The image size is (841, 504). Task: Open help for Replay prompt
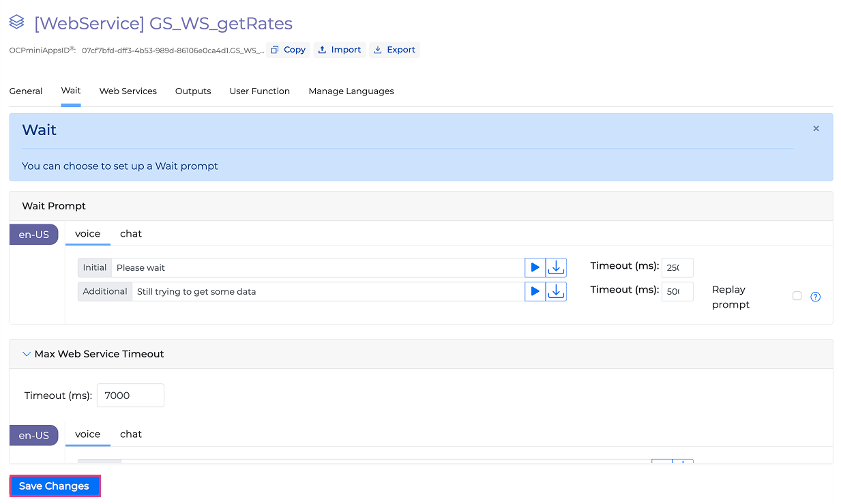point(815,297)
